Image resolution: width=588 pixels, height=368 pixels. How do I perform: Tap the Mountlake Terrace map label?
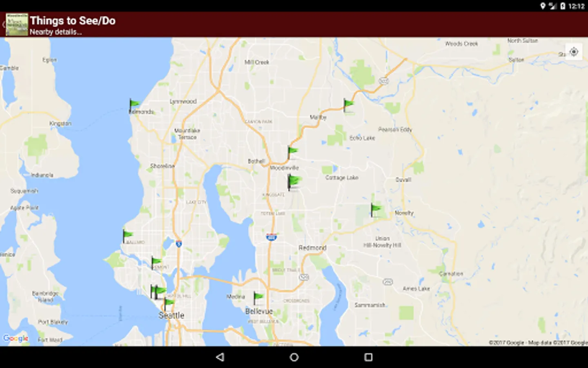point(187,134)
